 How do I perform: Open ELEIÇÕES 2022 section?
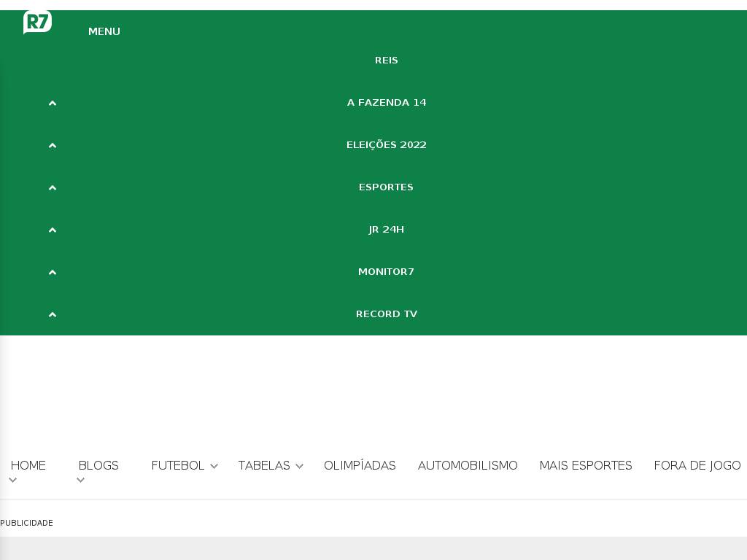[x=387, y=145]
